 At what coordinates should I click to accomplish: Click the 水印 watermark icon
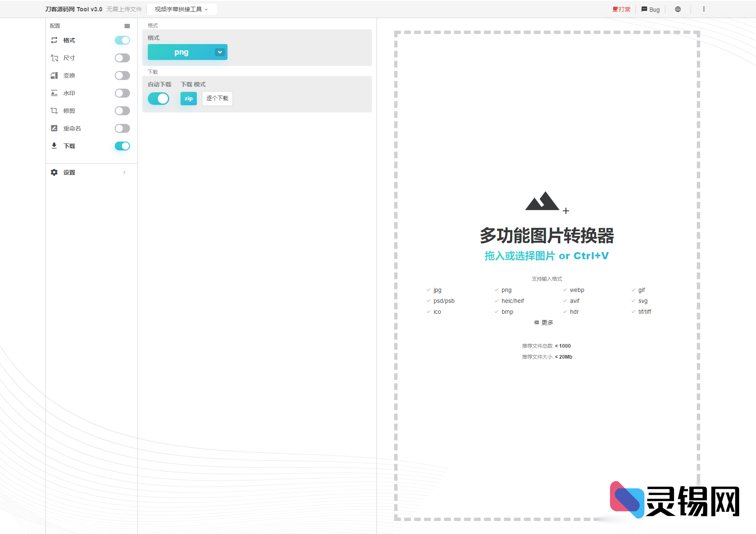click(x=54, y=93)
